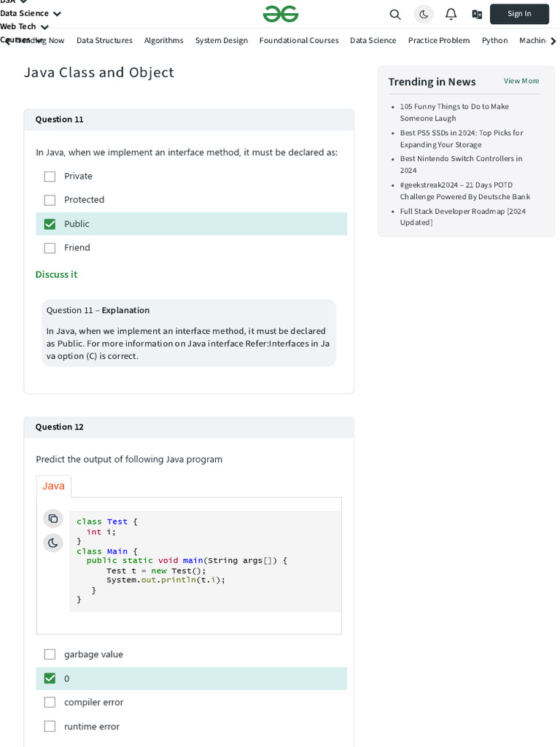Select the compiler error checkbox
This screenshot has width=560, height=747.
pos(50,703)
